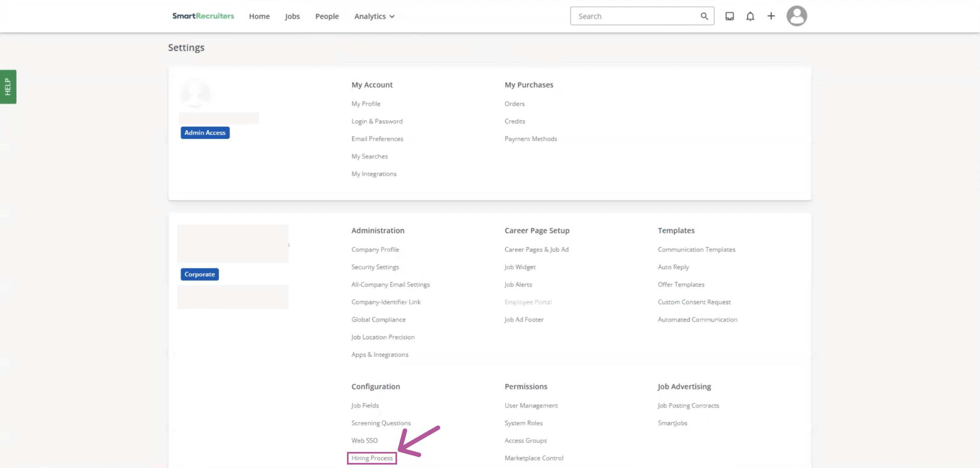Click the Corporate badge
This screenshot has height=468, width=980.
[199, 274]
